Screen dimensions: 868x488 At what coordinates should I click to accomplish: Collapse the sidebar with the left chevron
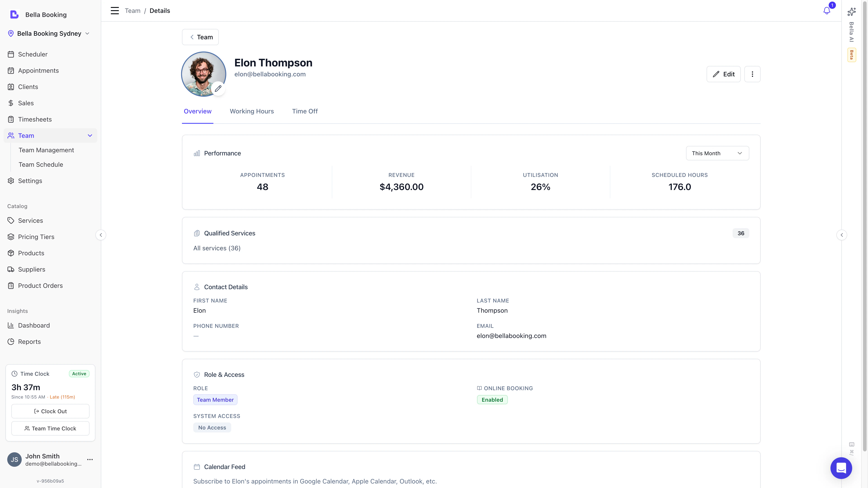point(101,235)
